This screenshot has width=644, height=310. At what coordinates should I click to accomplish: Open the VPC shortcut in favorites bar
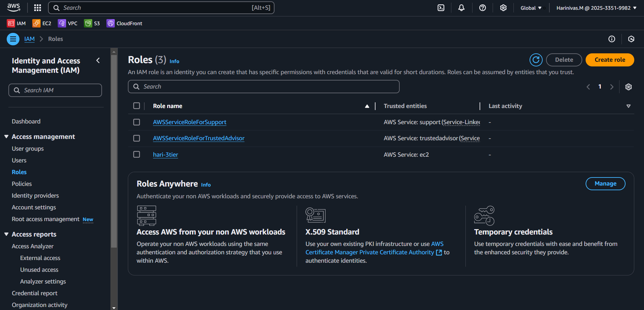click(x=68, y=23)
